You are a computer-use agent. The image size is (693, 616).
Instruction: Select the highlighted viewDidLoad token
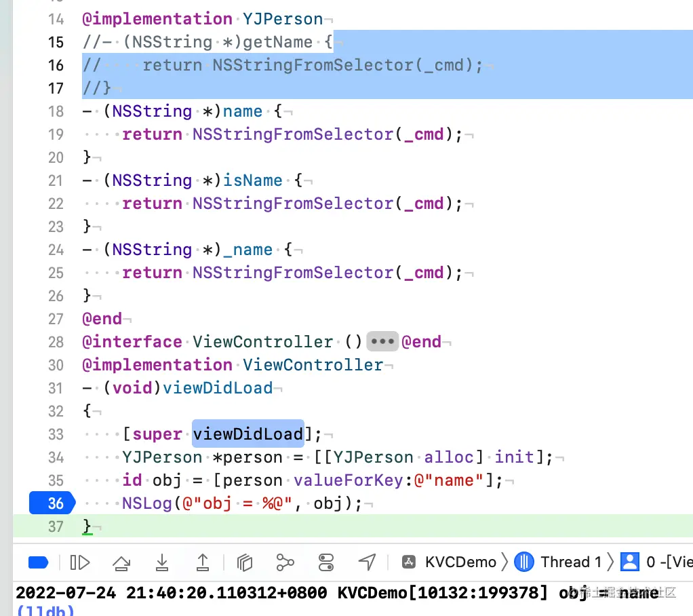pyautogui.click(x=248, y=434)
